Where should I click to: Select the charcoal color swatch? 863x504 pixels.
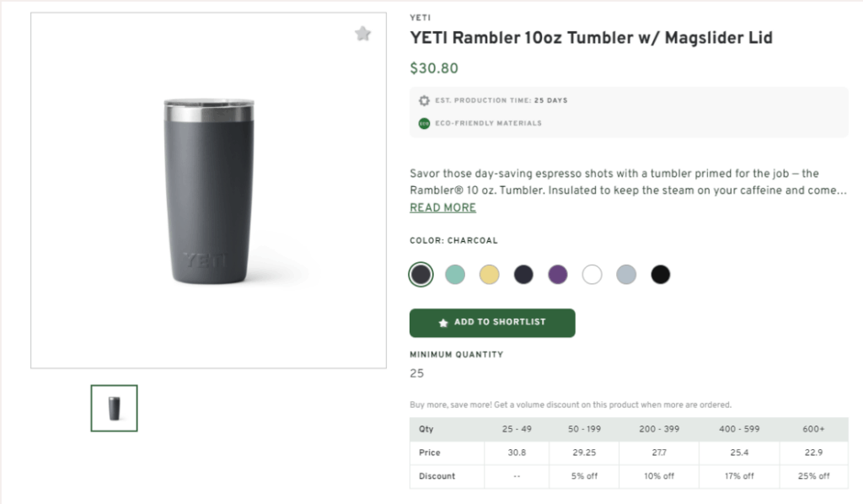click(x=420, y=274)
